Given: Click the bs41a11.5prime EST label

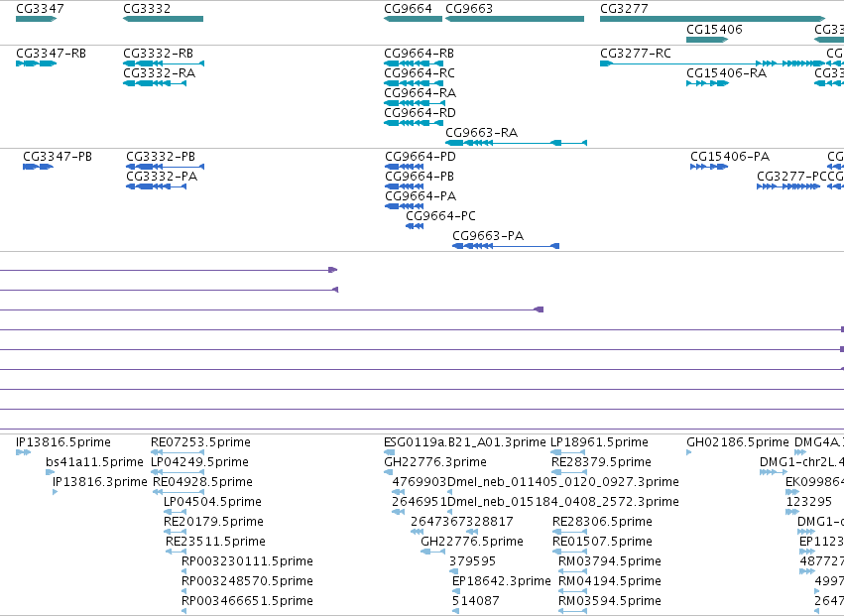Looking at the screenshot, I should click(94, 462).
